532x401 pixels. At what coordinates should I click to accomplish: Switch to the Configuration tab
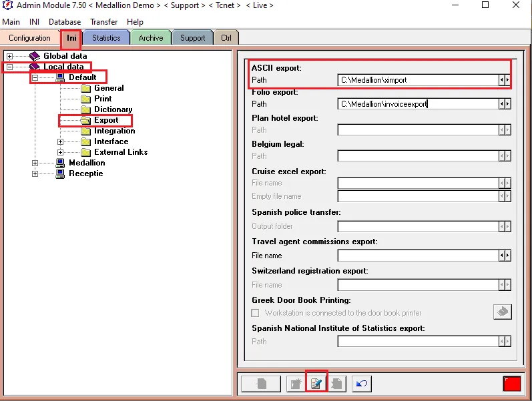pyautogui.click(x=29, y=38)
